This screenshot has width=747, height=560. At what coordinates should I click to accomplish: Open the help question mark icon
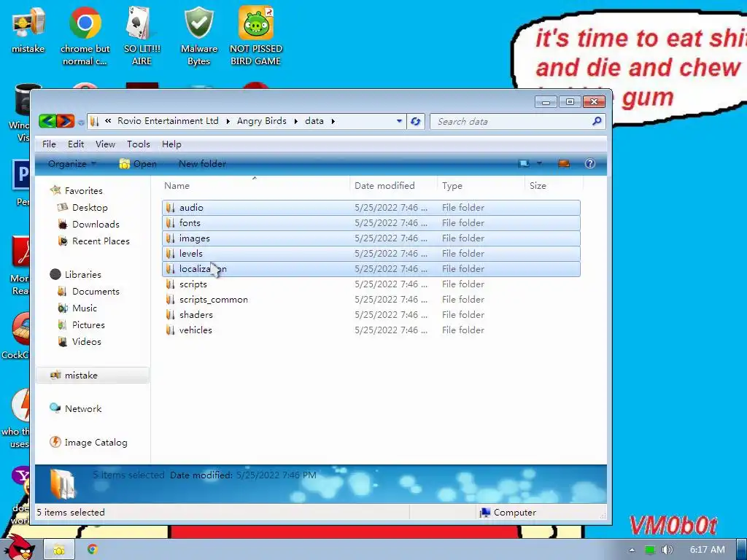589,164
